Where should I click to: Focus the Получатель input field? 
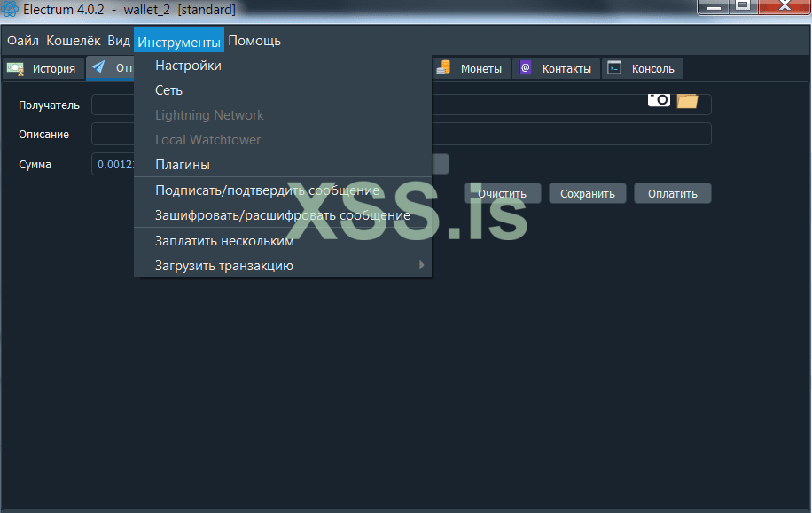(x=402, y=105)
